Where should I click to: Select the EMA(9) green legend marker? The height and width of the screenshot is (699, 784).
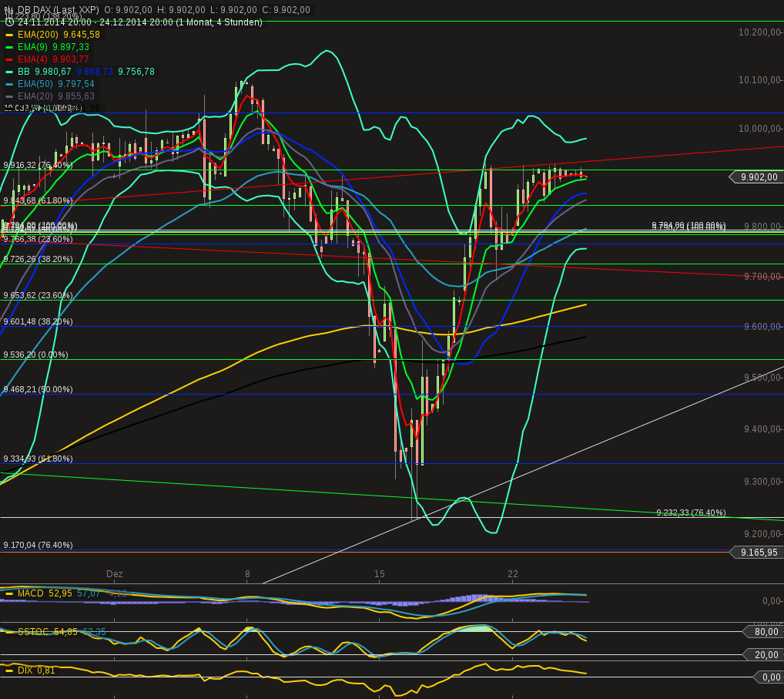[9, 47]
